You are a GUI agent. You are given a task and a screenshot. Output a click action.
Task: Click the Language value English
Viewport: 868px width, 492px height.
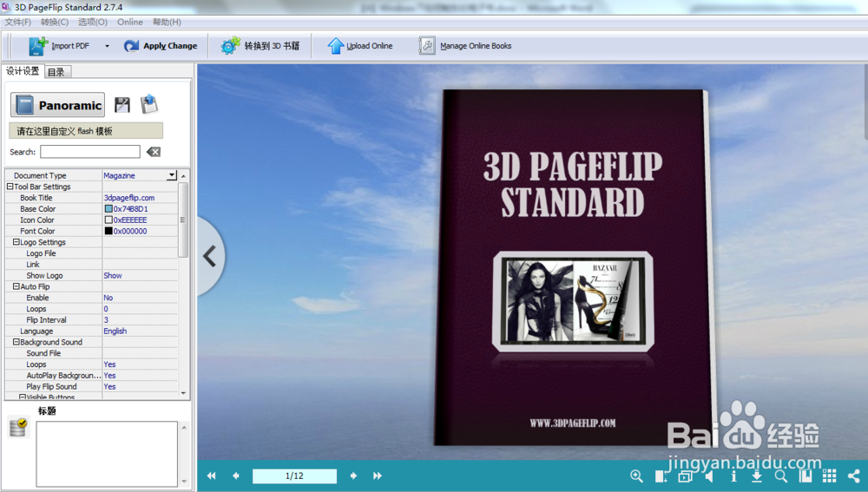point(115,331)
